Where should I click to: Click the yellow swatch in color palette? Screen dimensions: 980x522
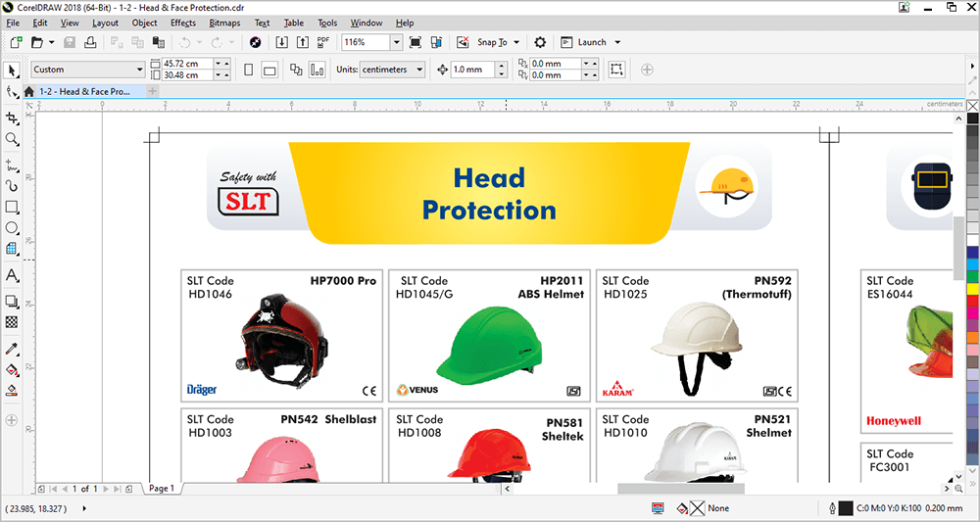coord(972,289)
